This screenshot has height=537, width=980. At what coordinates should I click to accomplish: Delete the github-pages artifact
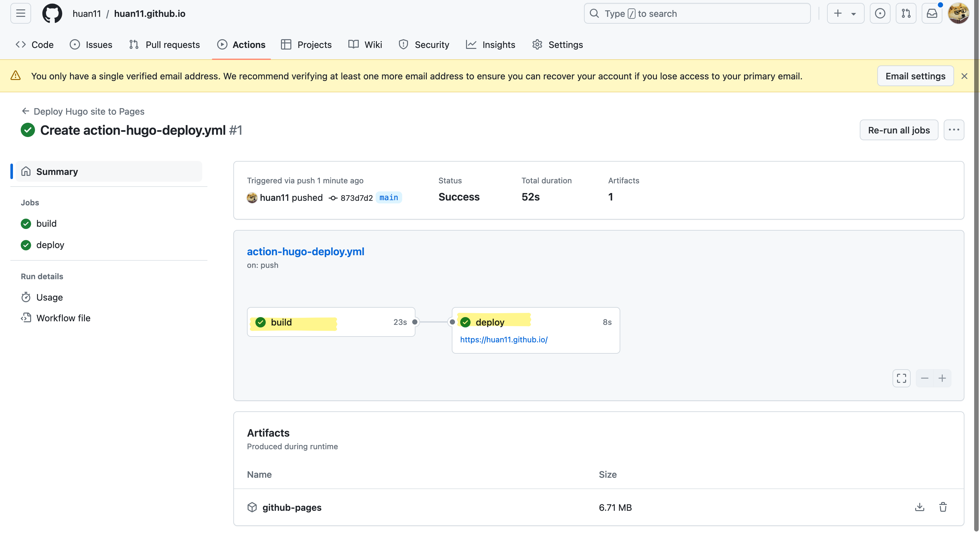click(943, 507)
